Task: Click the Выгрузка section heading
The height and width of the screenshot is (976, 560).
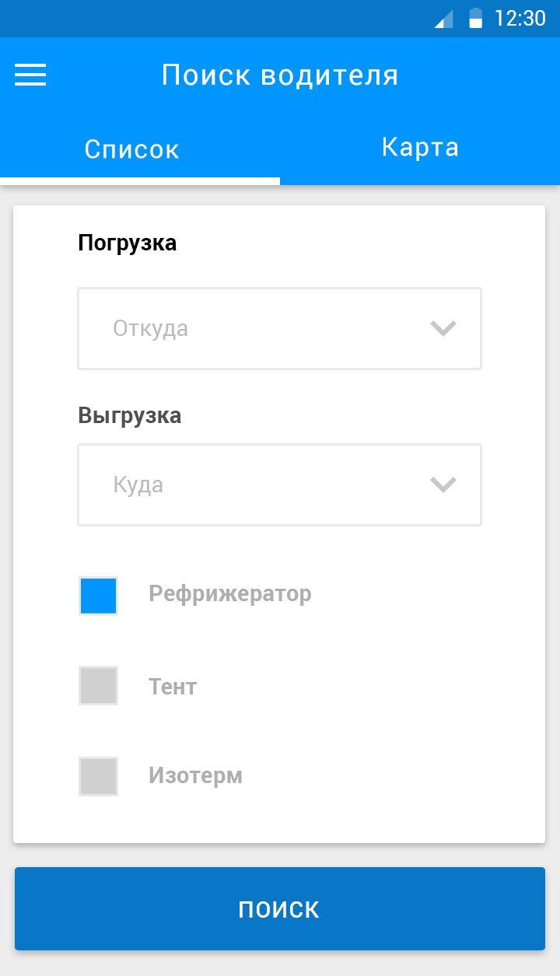Action: pos(129,415)
